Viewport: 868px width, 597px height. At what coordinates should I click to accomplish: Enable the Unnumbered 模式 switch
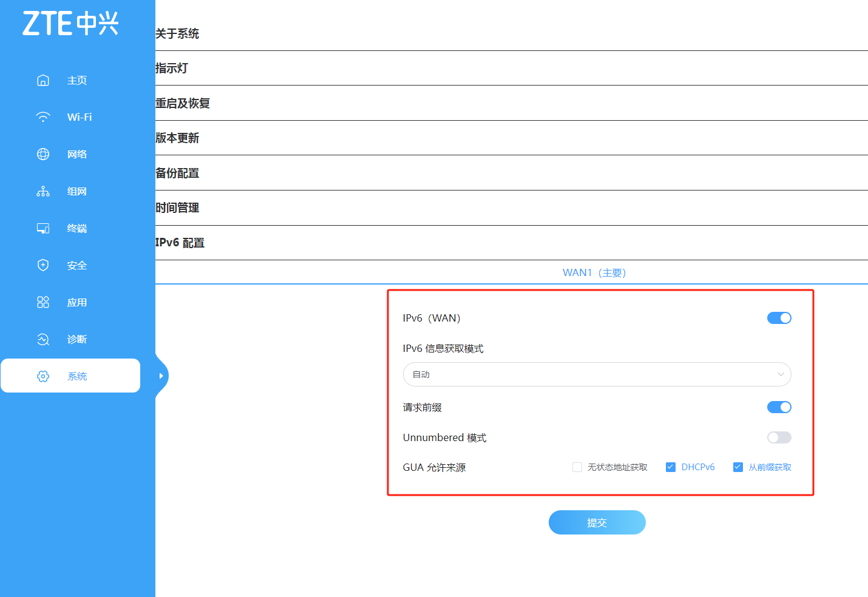779,437
